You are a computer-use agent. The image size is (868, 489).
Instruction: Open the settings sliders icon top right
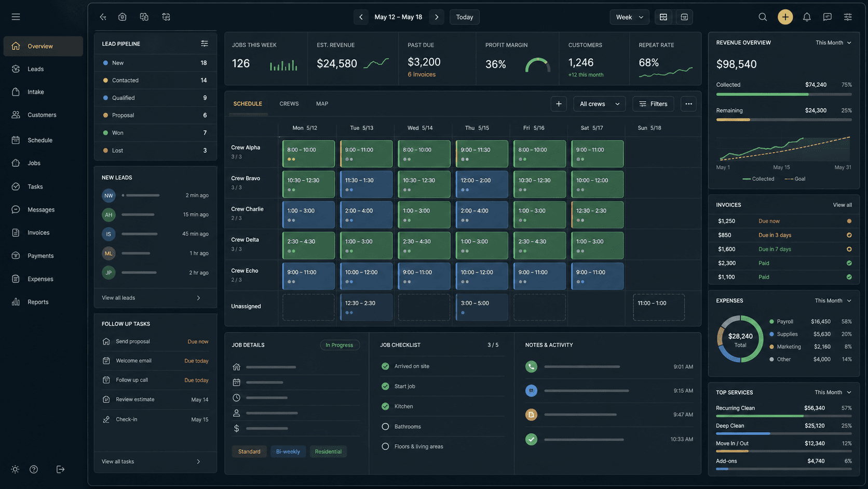[848, 17]
